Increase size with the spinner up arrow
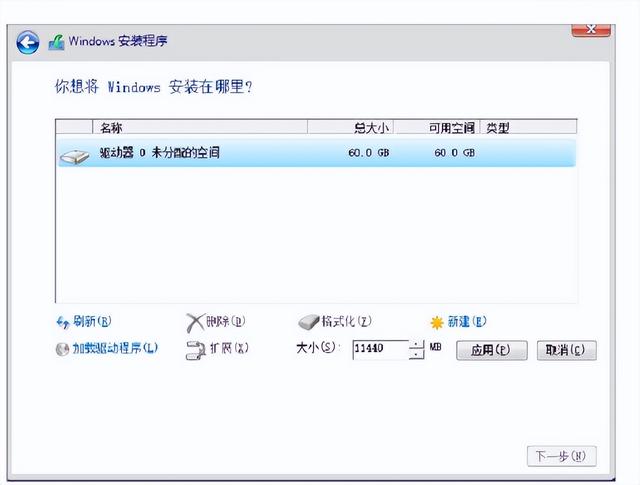Image resolution: width=640 pixels, height=485 pixels. point(416,345)
